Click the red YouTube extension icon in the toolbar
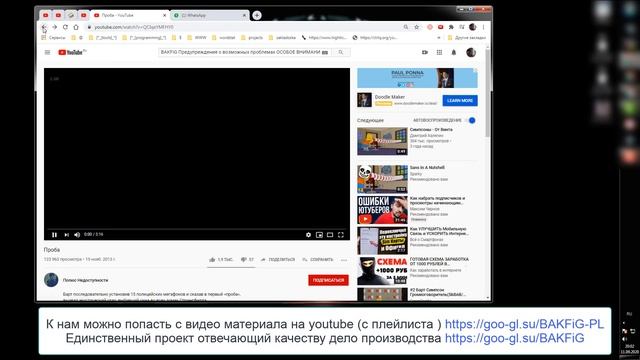Viewport: 640px width, 360px height. [x=440, y=27]
